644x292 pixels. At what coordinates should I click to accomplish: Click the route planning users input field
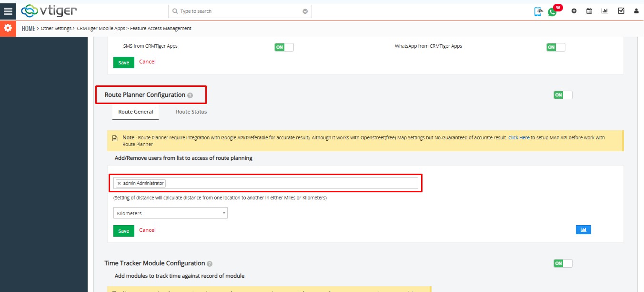266,183
